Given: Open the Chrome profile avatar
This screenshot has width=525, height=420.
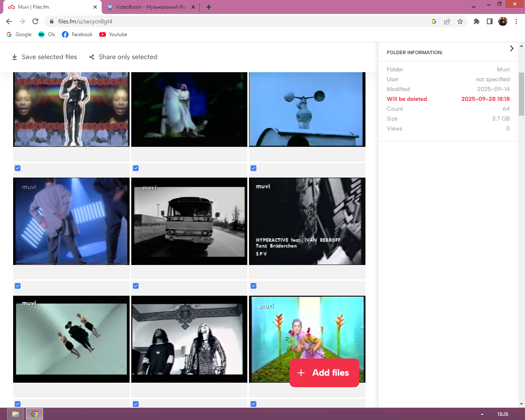Looking at the screenshot, I should coord(502,21).
